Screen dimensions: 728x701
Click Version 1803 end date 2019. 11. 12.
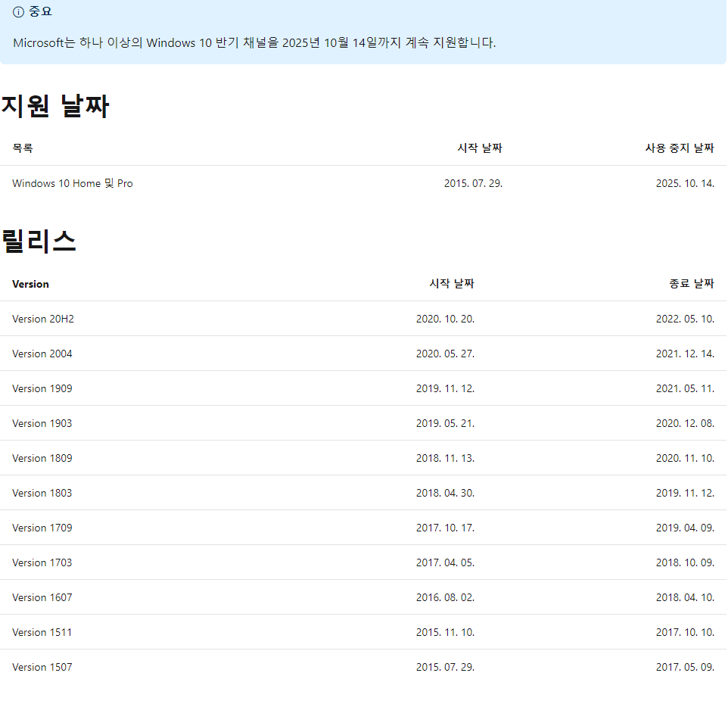click(x=685, y=494)
